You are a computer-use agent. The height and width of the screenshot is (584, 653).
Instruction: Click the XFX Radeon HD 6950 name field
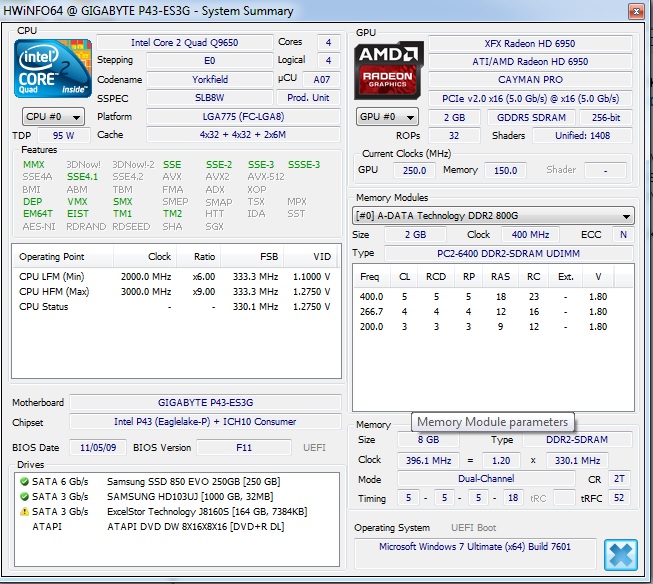pos(530,43)
